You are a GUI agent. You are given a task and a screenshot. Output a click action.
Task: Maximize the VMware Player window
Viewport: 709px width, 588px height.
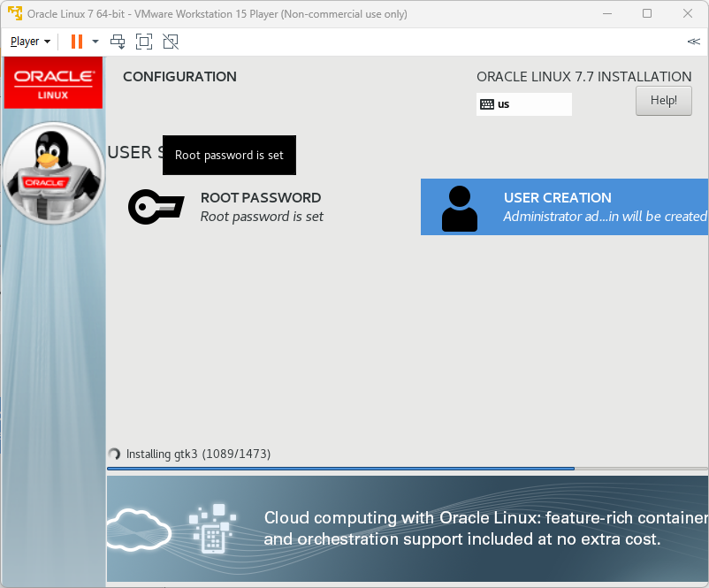point(647,13)
